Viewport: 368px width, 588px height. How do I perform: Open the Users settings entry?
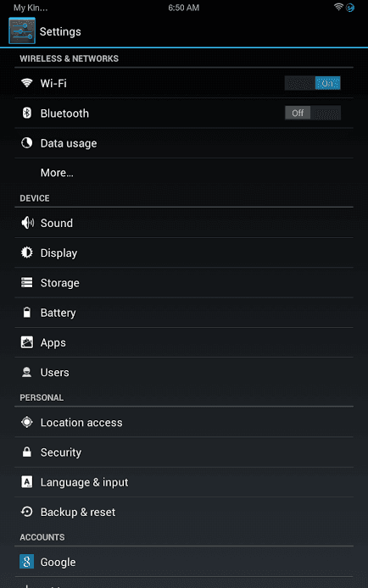pyautogui.click(x=184, y=373)
